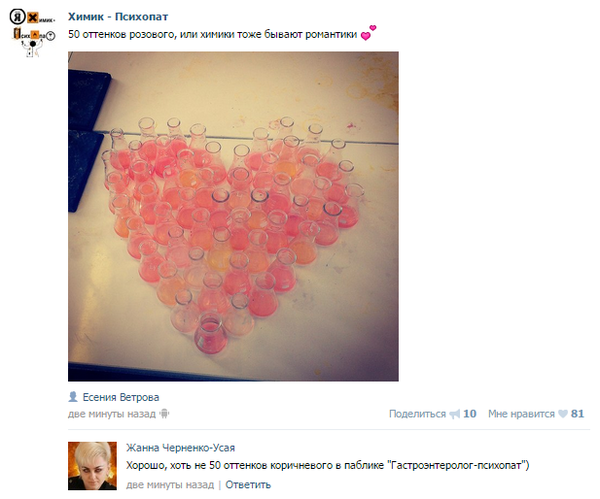Click the person icon beside Есения Ветрова
This screenshot has width=600, height=499.
73,397
